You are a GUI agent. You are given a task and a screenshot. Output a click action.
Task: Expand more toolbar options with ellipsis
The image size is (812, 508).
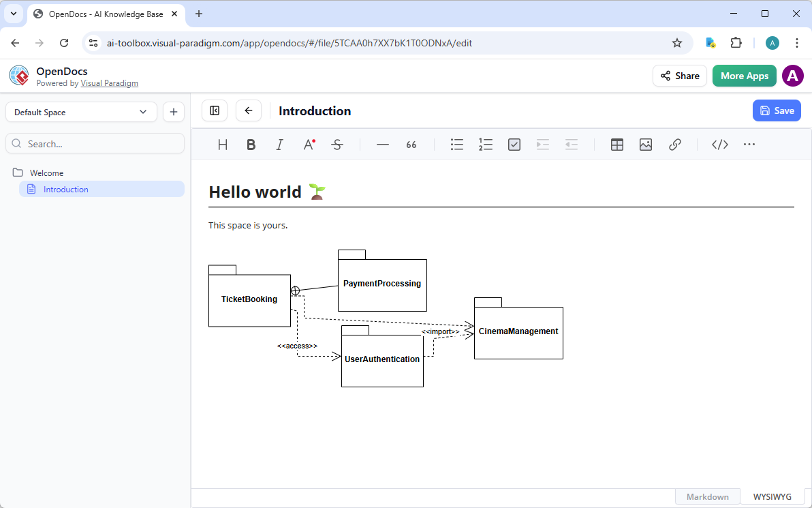(749, 144)
